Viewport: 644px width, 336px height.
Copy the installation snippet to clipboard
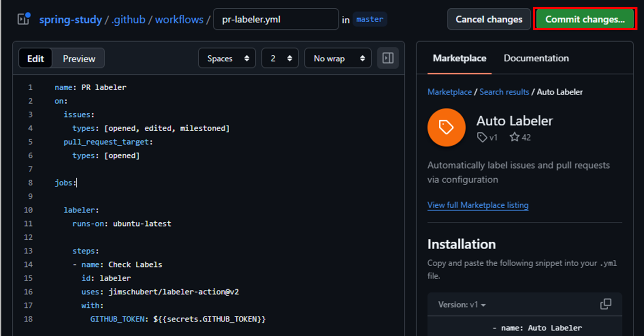point(605,304)
